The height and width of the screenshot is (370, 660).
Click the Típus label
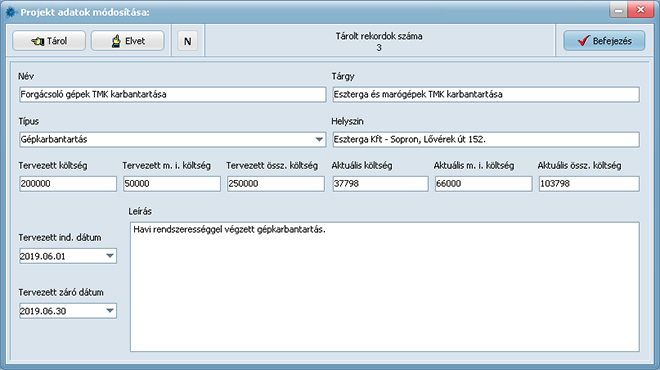tap(29, 121)
